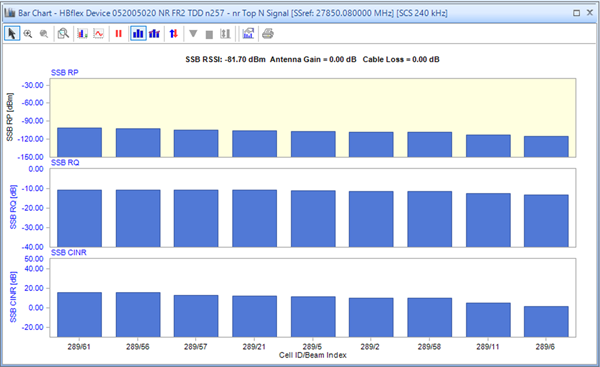Click the 289/21 bar in SSB RQ chart
Image resolution: width=600 pixels, height=367 pixels.
(x=254, y=219)
